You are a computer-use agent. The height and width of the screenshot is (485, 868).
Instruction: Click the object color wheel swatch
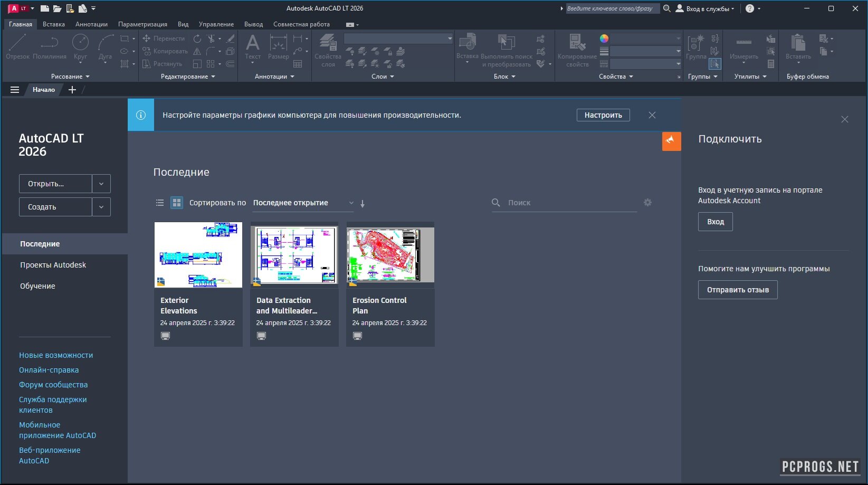[604, 39]
